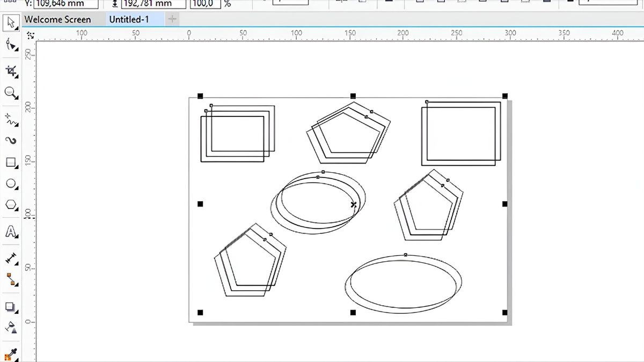This screenshot has height=362, width=644.
Task: Select the Drop Shadow tool
Action: pos(11,307)
